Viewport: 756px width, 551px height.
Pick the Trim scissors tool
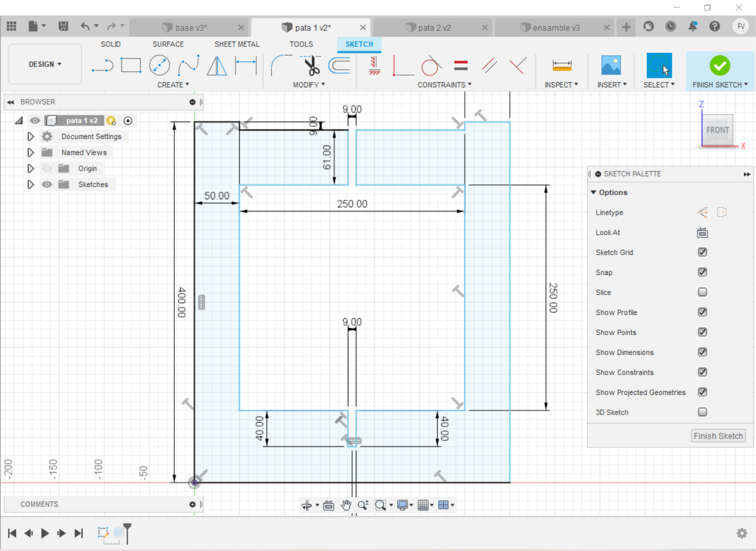pos(312,66)
